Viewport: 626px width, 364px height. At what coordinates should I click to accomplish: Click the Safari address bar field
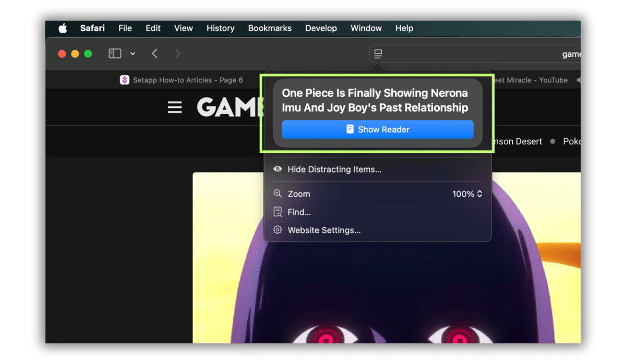click(x=480, y=54)
